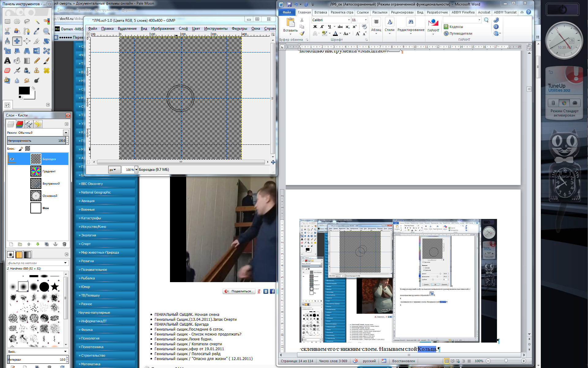Choose the Bucket Fill tool
Viewport: 588px width, 368px height.
click(17, 61)
